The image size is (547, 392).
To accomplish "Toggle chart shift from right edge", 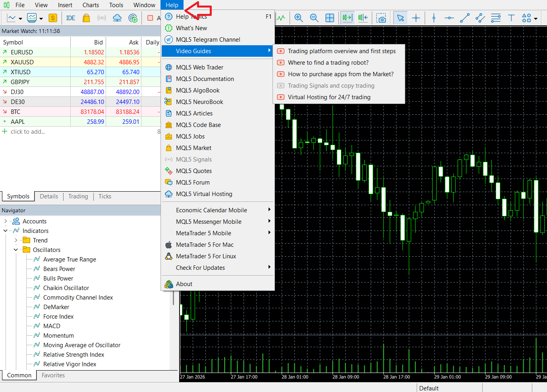I will (x=363, y=18).
